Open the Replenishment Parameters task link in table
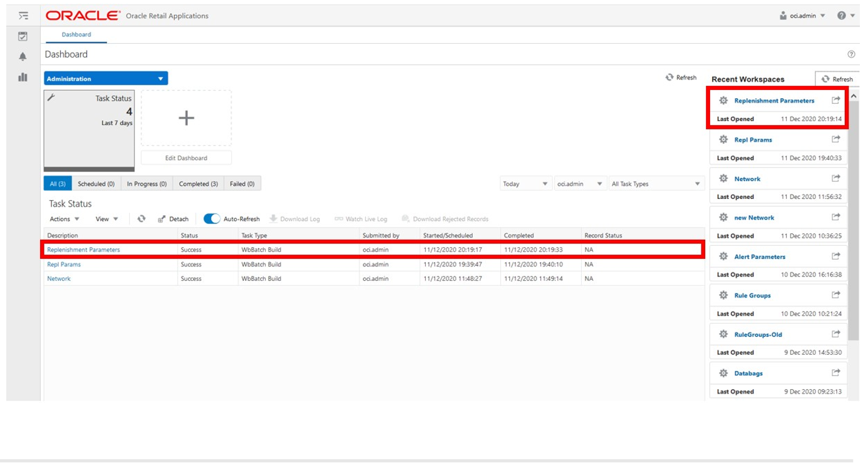868x468 pixels. [x=83, y=250]
